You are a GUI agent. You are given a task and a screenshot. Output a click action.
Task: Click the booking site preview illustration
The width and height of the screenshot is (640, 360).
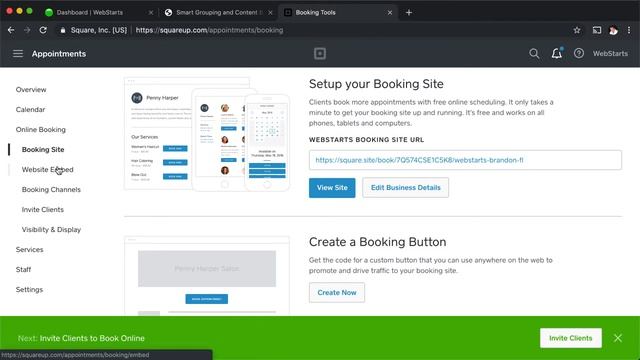click(207, 134)
